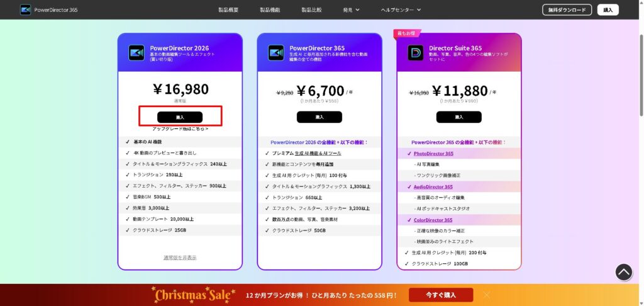Click the 無料ダウンロード button in header
This screenshot has height=306, width=644.
tap(567, 9)
